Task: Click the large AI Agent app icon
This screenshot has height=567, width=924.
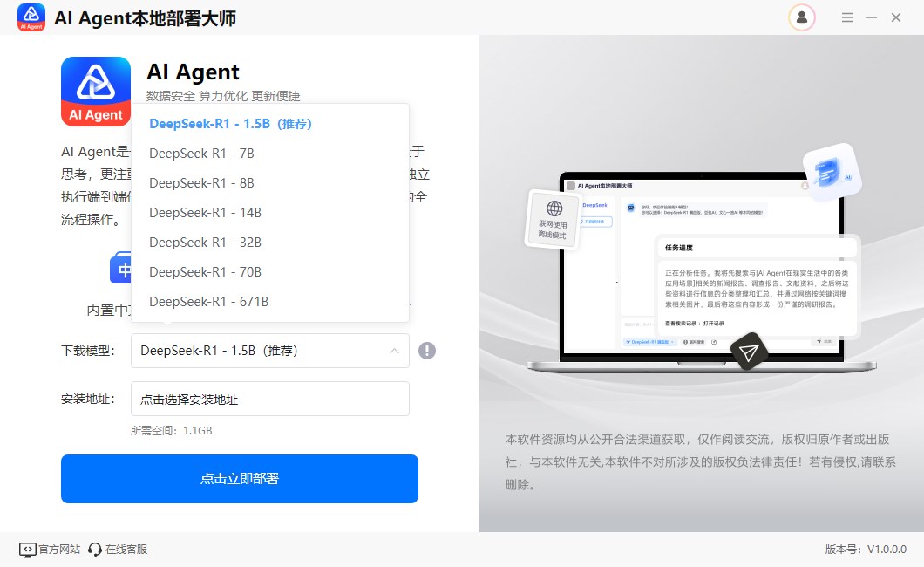Action: 96,92
